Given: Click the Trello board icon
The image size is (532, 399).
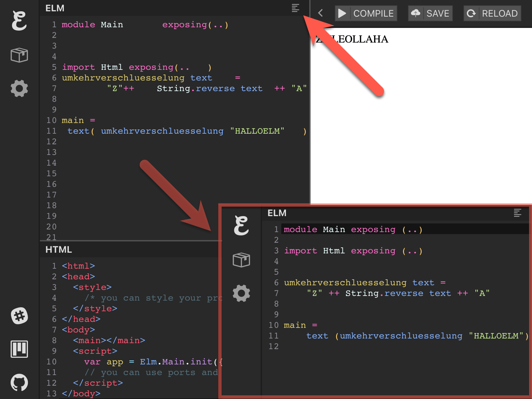Looking at the screenshot, I should tap(19, 349).
